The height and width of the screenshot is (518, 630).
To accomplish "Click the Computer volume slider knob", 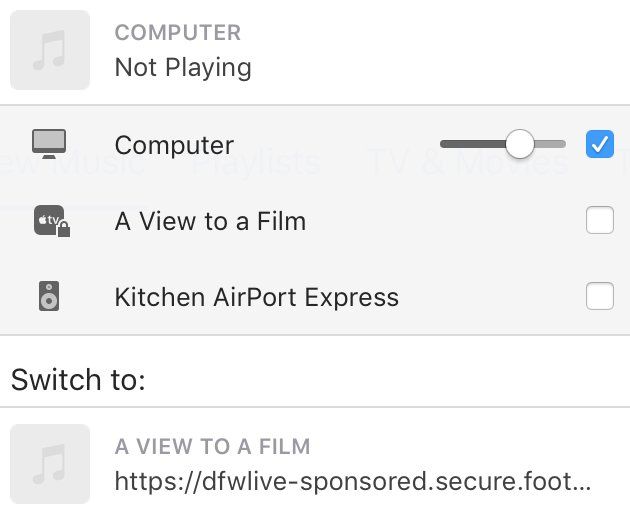I will (x=519, y=144).
